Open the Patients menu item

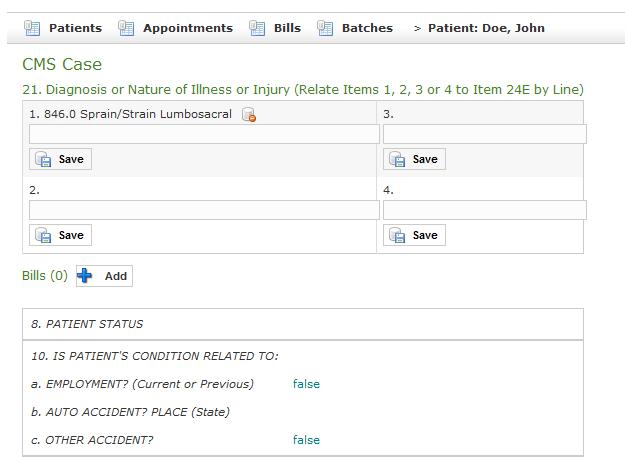75,28
